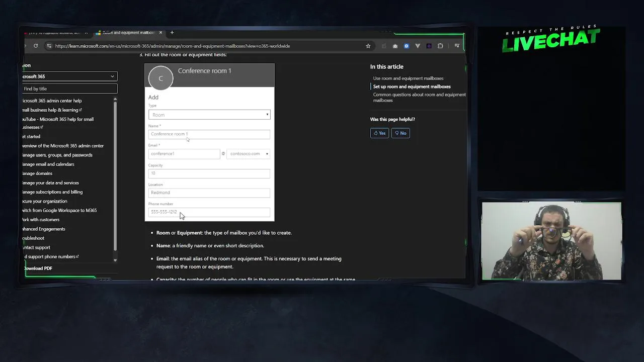Image resolution: width=644 pixels, height=362 pixels.
Task: Open the Type Room dropdown in the form image
Action: [209, 115]
